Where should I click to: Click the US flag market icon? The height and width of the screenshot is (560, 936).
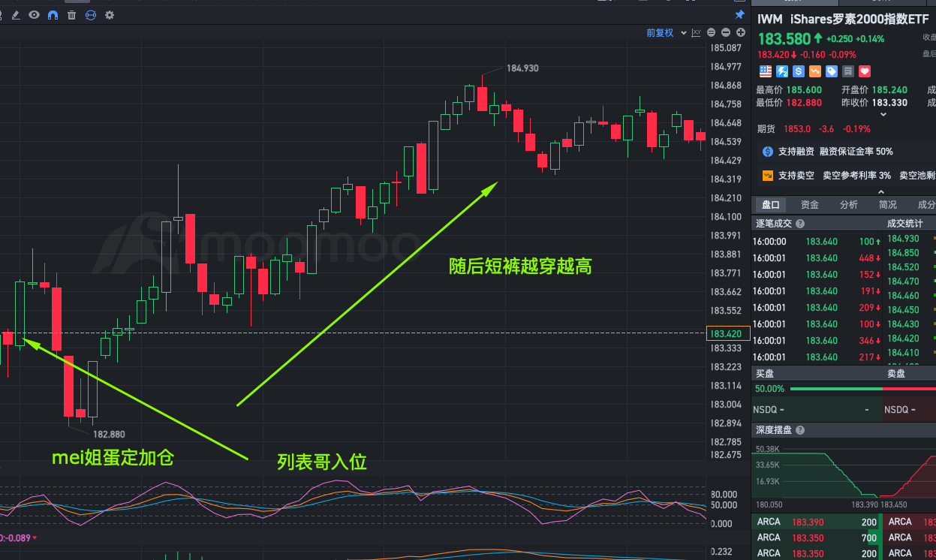(x=766, y=71)
